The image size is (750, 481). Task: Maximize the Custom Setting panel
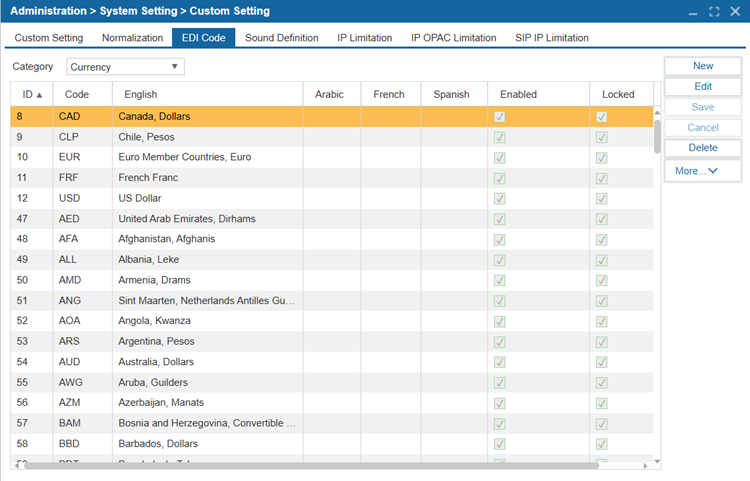714,11
